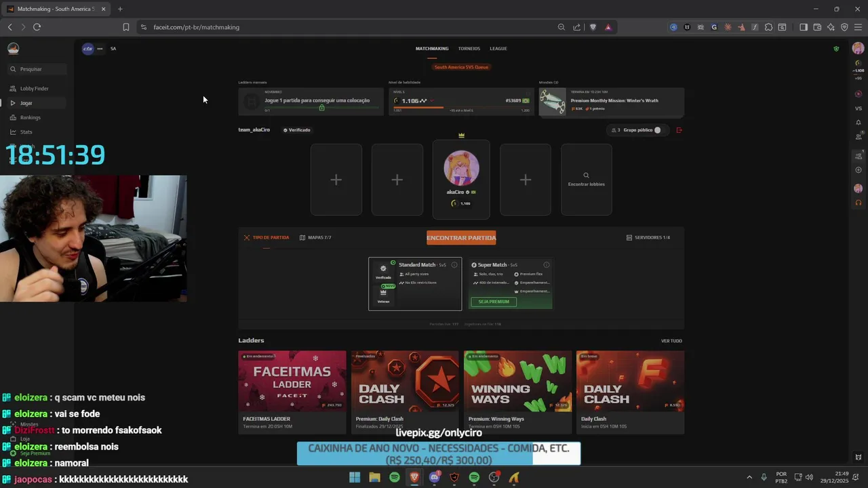The width and height of the screenshot is (868, 488).
Task: Click the FACEIT logo in the sidebar
Action: point(13,48)
